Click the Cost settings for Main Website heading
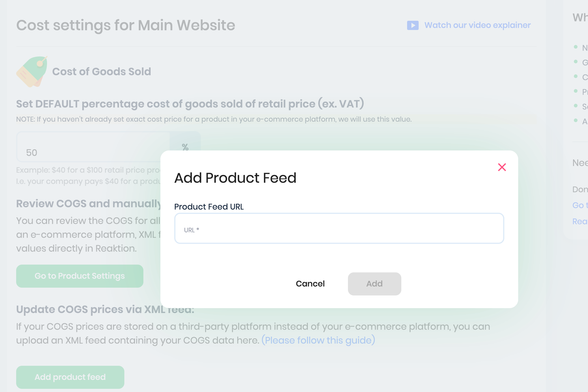588x392 pixels. 126,25
